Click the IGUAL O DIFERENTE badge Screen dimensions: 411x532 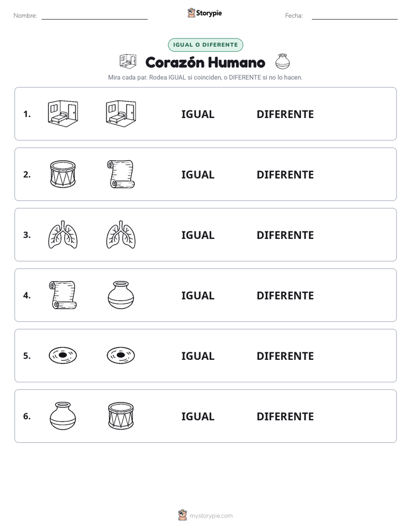coord(205,45)
